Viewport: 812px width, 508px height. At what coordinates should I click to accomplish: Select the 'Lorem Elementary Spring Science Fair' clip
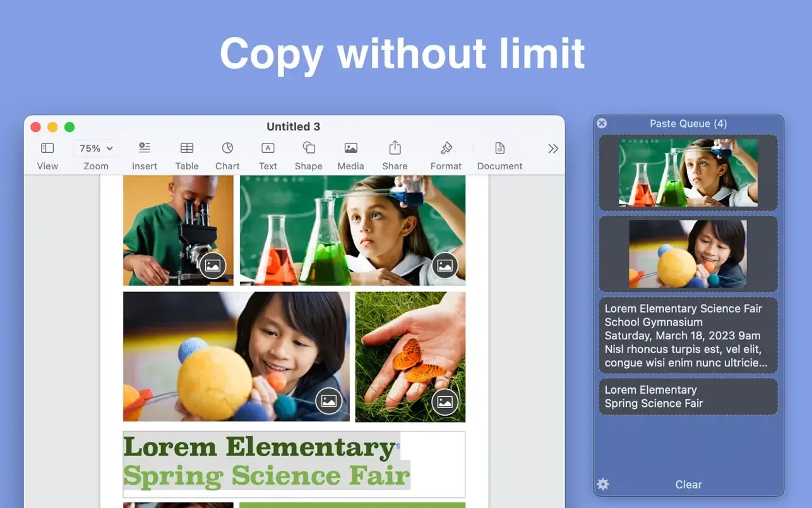(688, 397)
